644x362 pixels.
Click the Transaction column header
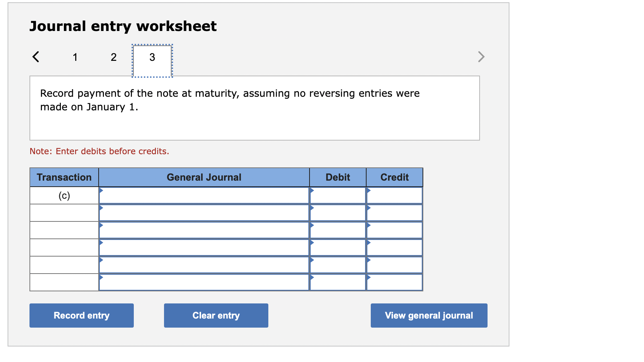pos(64,177)
